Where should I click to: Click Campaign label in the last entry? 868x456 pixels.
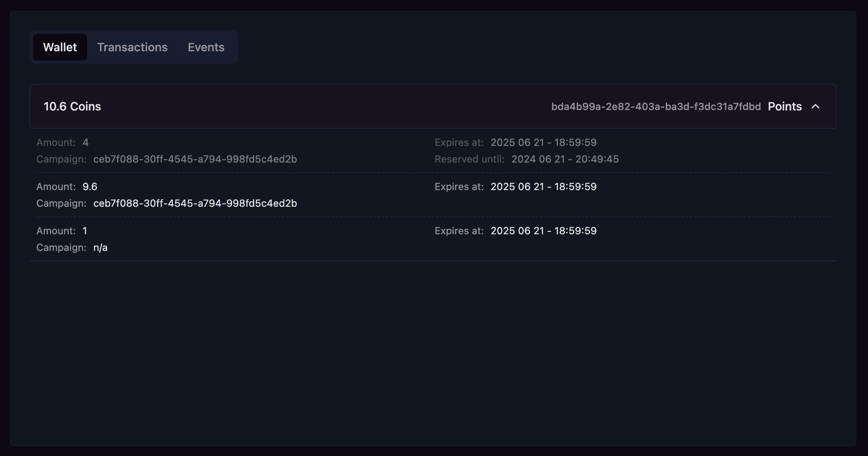61,248
